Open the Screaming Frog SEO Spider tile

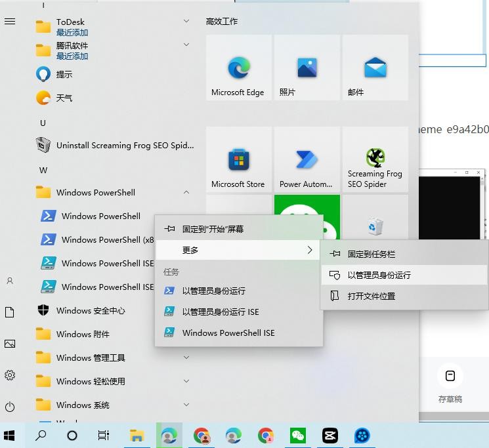tap(375, 159)
